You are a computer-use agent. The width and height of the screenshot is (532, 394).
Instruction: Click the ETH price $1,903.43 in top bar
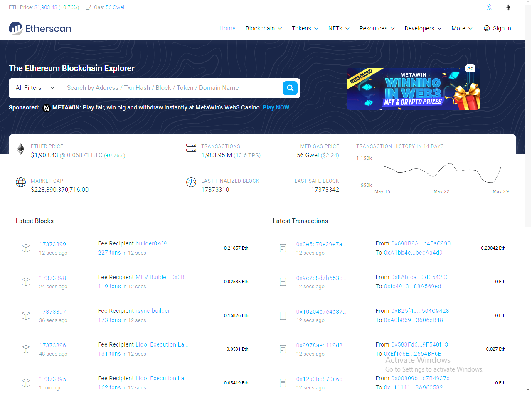pos(46,7)
